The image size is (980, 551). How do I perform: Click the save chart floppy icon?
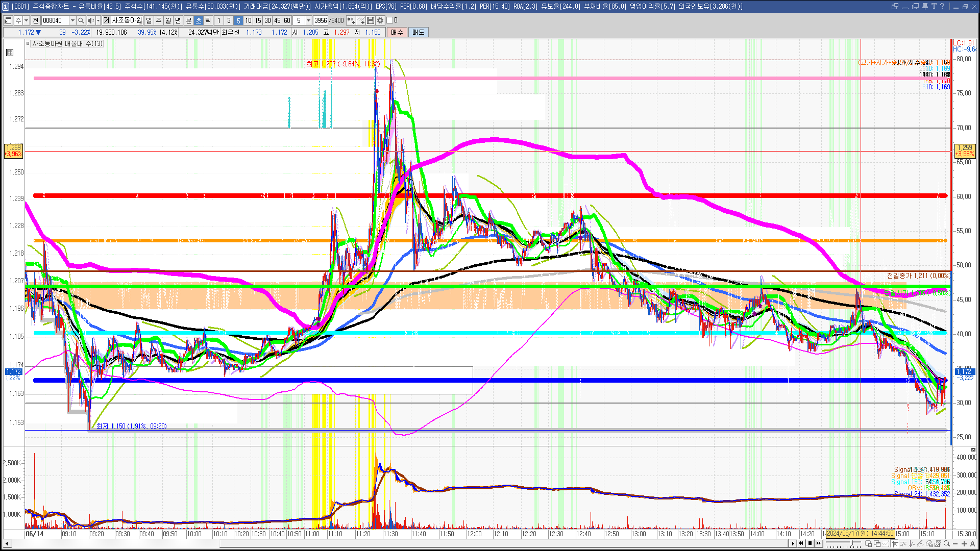(371, 20)
